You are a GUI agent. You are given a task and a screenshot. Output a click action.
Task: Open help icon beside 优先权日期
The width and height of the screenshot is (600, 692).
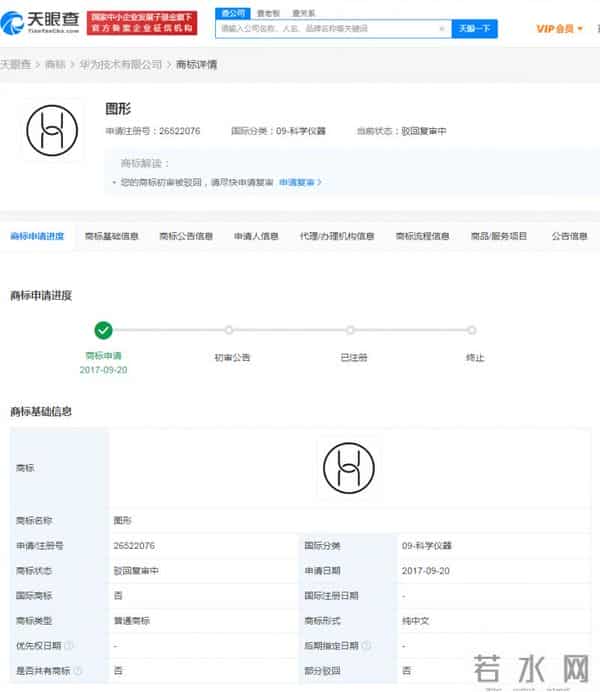pyautogui.click(x=69, y=646)
